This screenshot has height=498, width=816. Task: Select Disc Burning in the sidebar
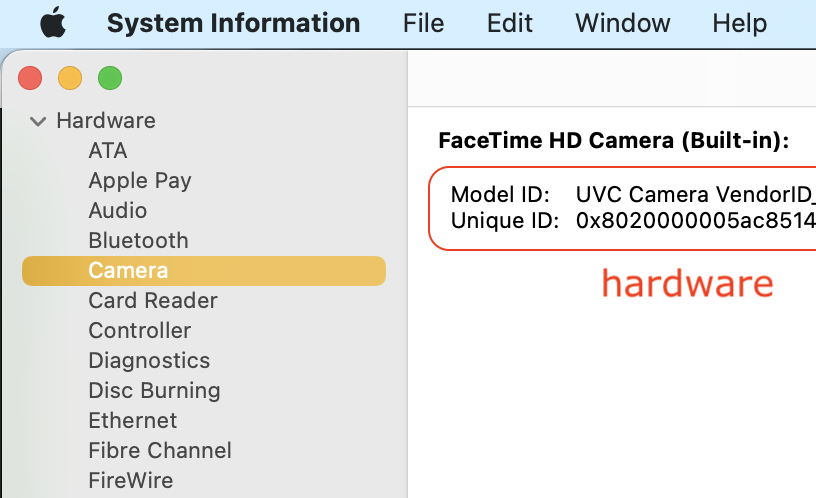[x=154, y=391]
